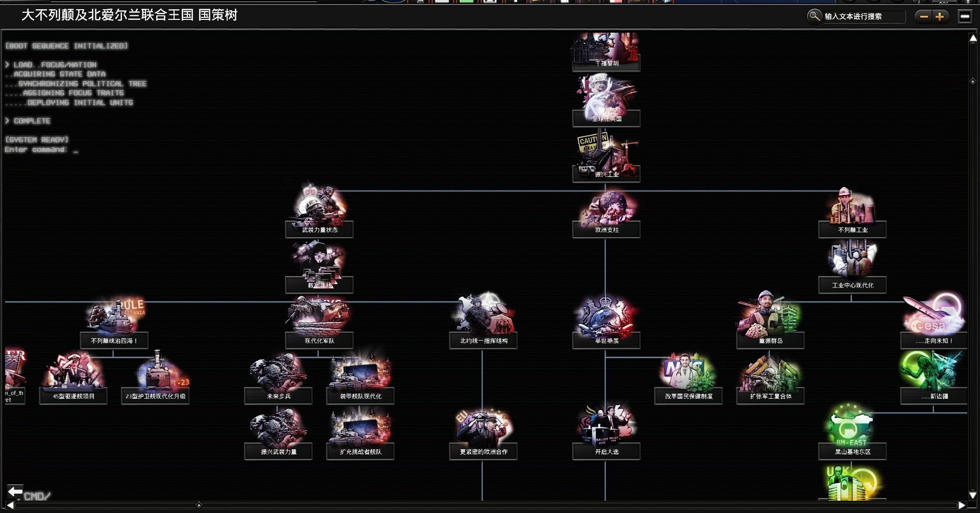The height and width of the screenshot is (513, 980).
Task: Choose the 45型驱逐舰项目 focus
Action: coord(73,378)
